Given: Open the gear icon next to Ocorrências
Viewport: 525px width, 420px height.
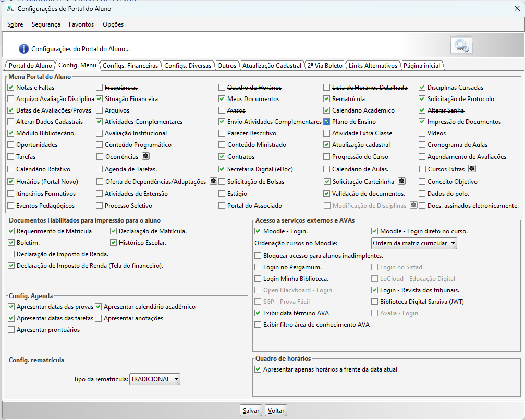Looking at the screenshot, I should [145, 156].
